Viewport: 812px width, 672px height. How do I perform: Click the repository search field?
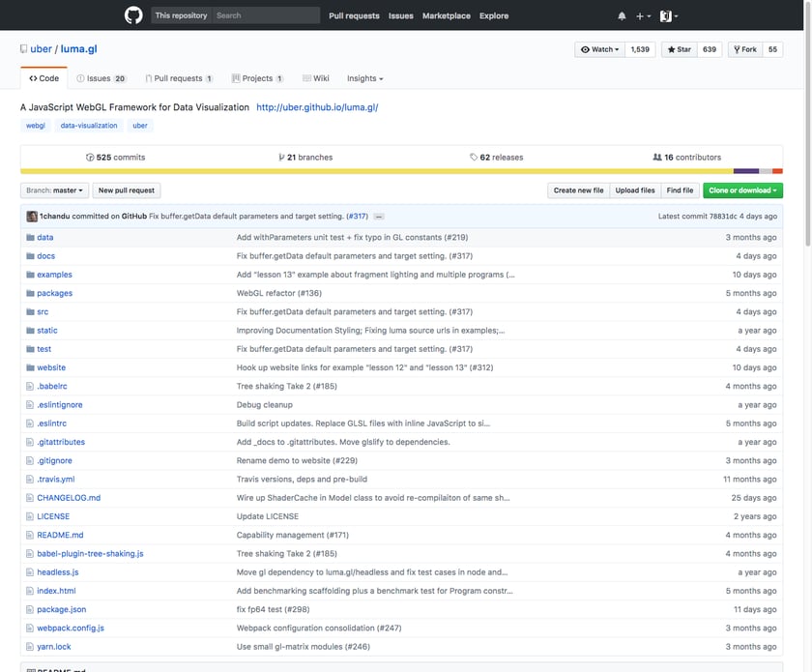(266, 15)
